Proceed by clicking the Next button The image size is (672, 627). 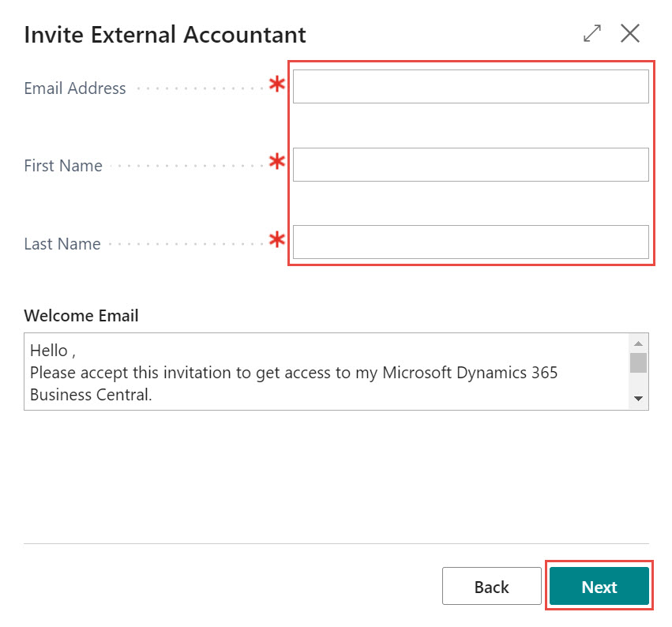(x=599, y=587)
